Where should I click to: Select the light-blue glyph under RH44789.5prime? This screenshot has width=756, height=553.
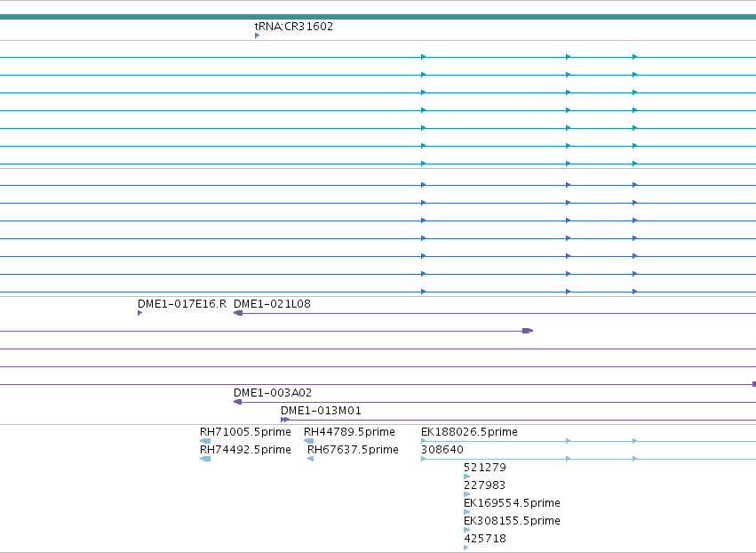click(308, 441)
